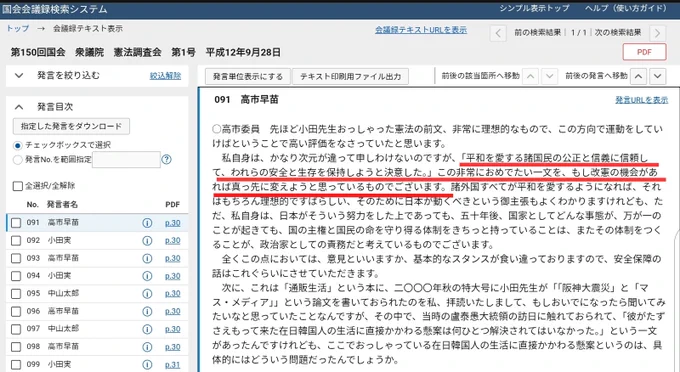Open p.30 PDF link for speech 096

173,311
